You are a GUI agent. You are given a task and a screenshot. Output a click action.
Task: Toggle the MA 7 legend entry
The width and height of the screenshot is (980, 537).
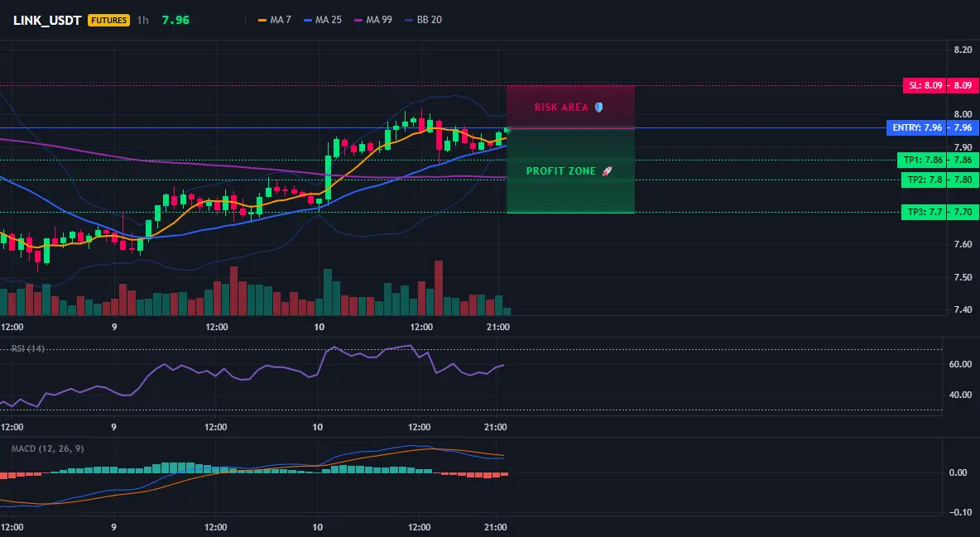coord(274,20)
